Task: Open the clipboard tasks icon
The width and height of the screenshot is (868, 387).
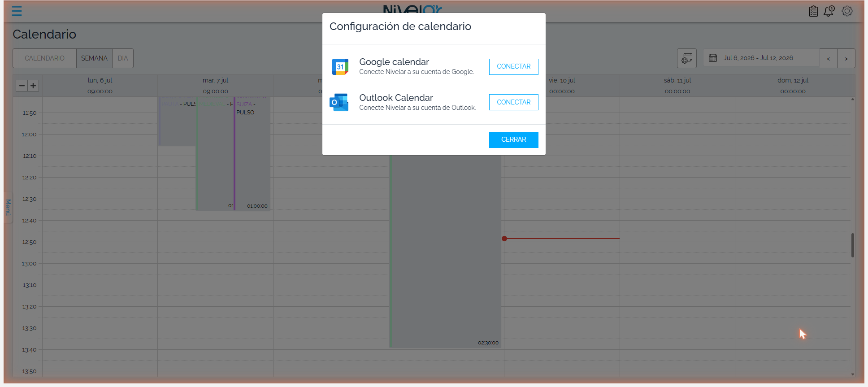Action: (x=813, y=11)
